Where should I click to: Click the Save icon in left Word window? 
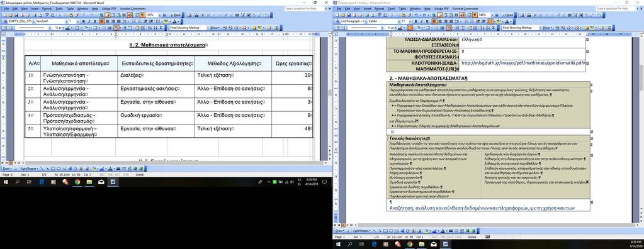(16, 15)
